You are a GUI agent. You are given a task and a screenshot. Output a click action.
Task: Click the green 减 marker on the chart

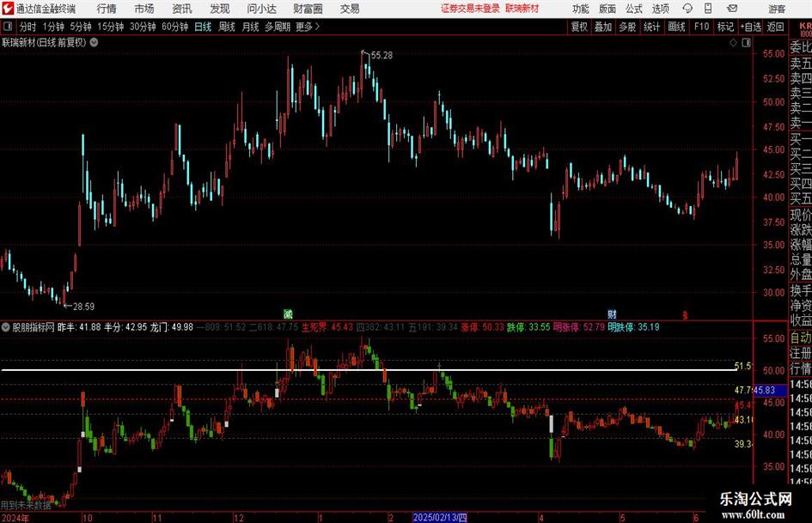point(289,313)
